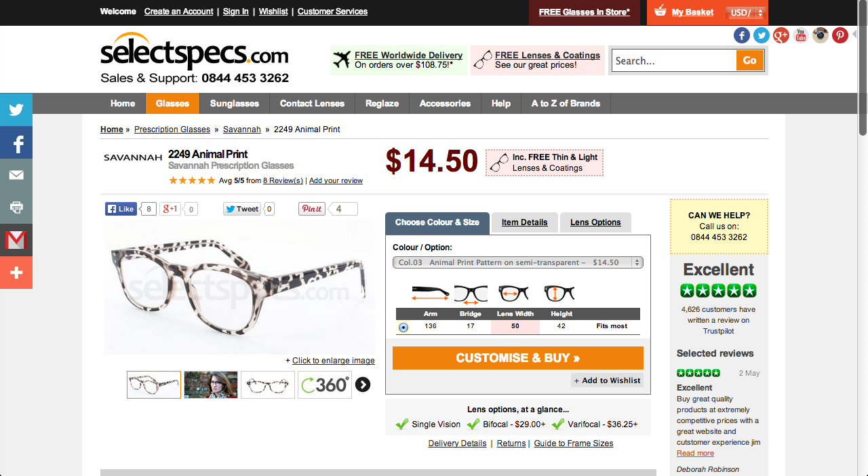Screen dimensions: 868x476
Task: Visit the YouTube icon in the top-right social row
Action: [801, 35]
